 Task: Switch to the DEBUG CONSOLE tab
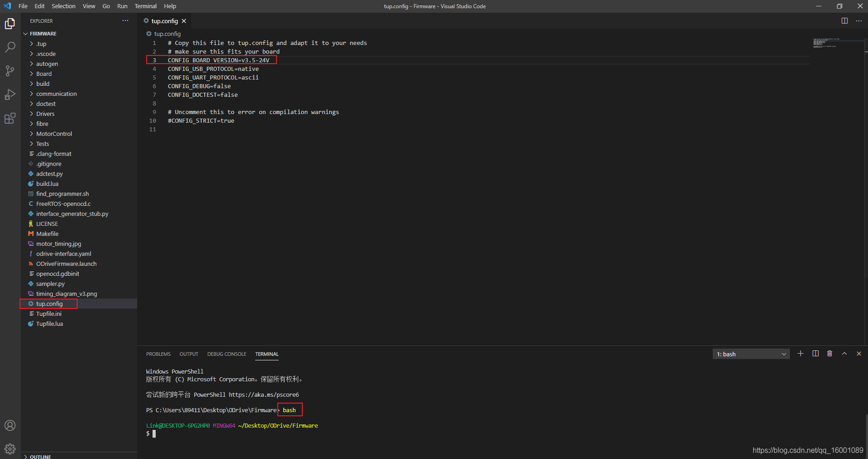click(227, 354)
